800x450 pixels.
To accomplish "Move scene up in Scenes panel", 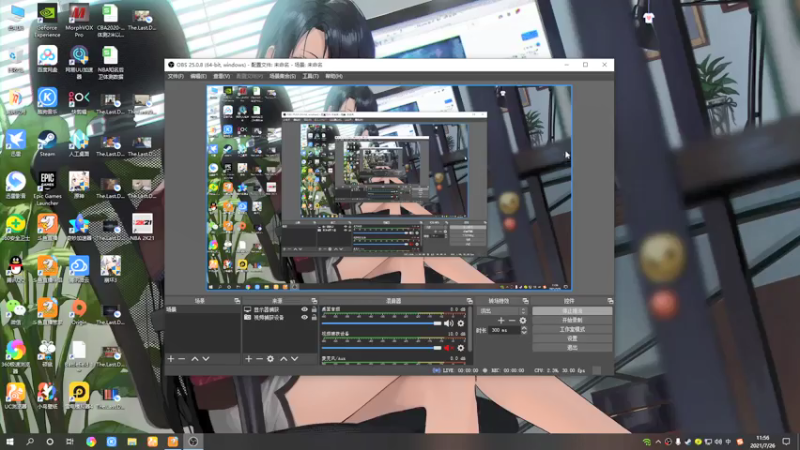I will (x=194, y=359).
